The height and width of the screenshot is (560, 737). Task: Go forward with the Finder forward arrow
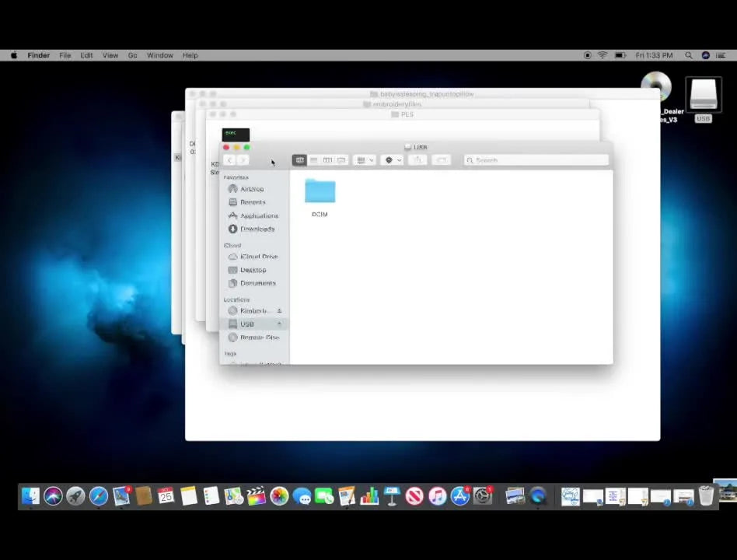(243, 160)
